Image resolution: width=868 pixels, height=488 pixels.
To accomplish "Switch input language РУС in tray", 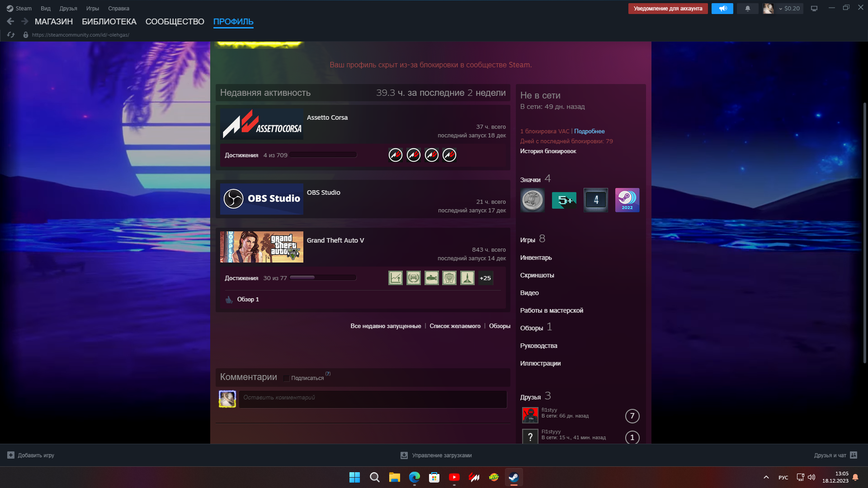I will click(x=783, y=478).
